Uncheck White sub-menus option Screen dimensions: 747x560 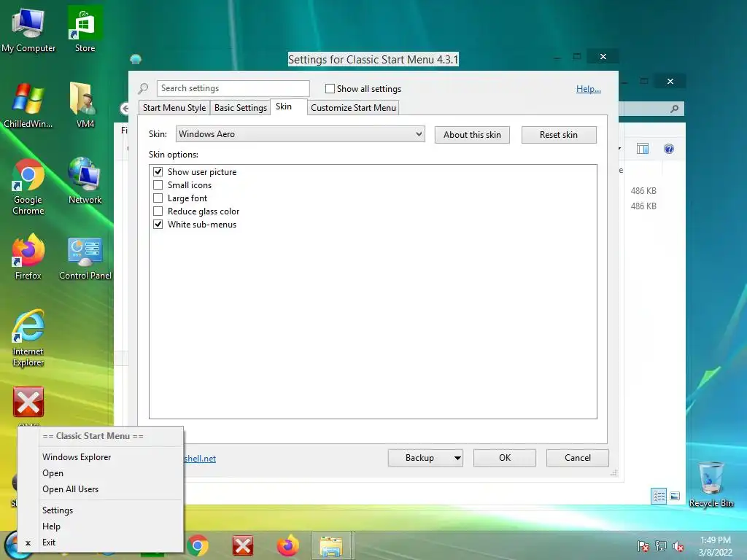[158, 225]
